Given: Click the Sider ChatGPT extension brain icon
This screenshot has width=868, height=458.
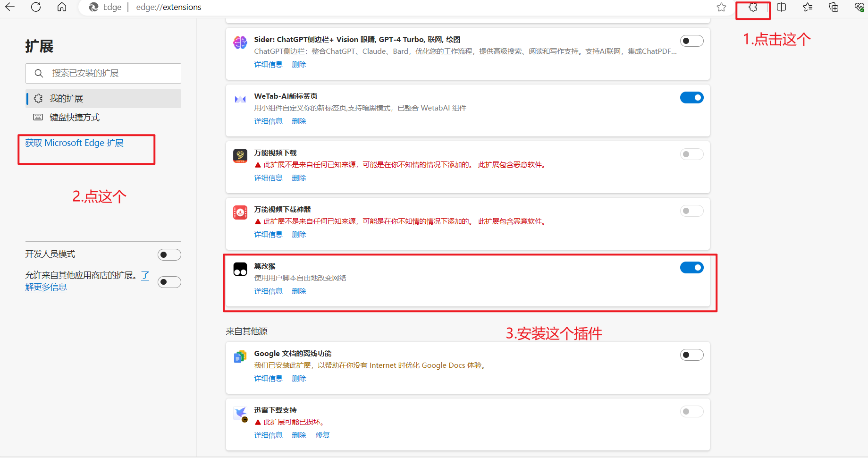Looking at the screenshot, I should coord(240,42).
